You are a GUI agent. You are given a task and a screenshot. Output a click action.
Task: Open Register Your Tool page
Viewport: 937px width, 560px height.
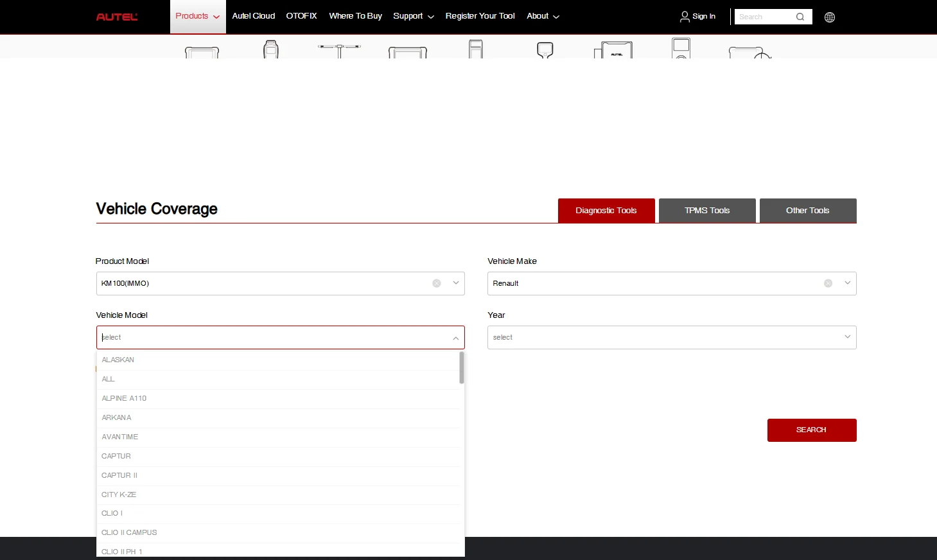click(x=480, y=16)
